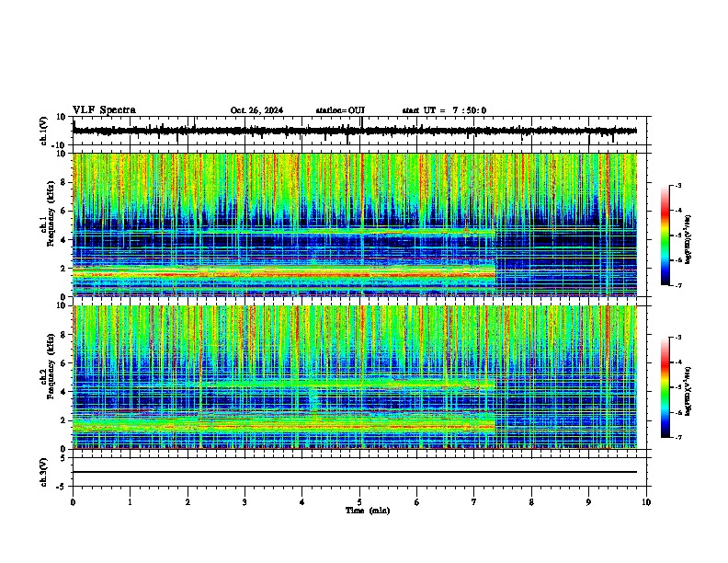Click the "ch.1(V)" axis label

[x=44, y=131]
